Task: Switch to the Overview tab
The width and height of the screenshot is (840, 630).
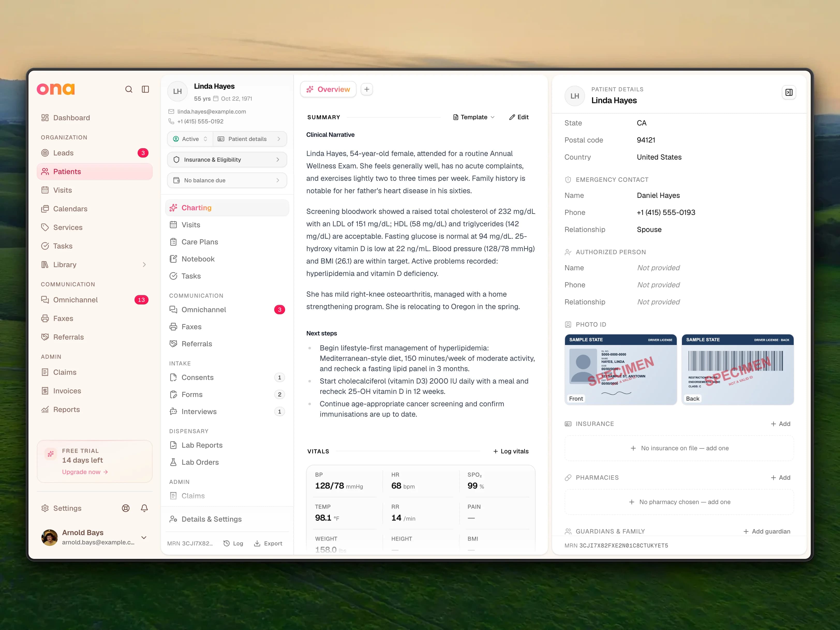Action: pyautogui.click(x=329, y=89)
